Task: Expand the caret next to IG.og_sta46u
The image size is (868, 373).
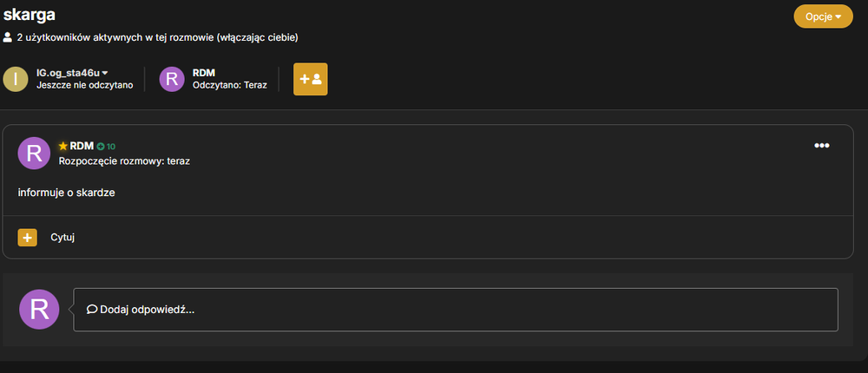Action: pyautogui.click(x=105, y=73)
